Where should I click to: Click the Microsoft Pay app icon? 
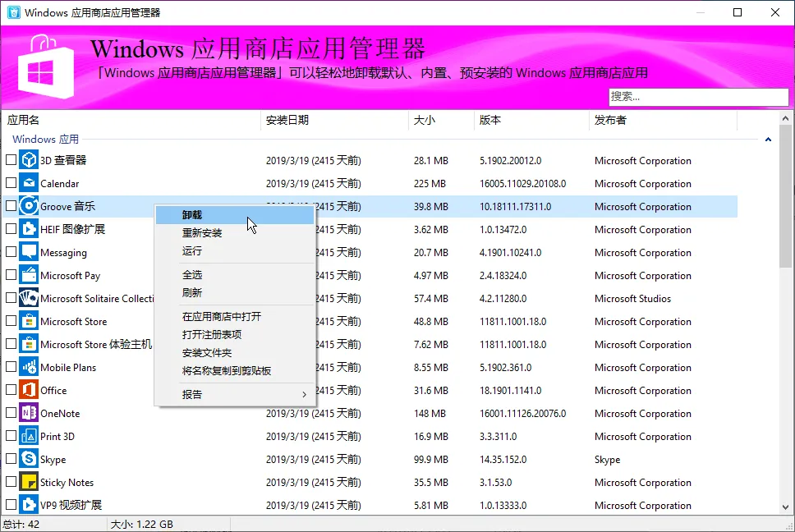tap(29, 275)
